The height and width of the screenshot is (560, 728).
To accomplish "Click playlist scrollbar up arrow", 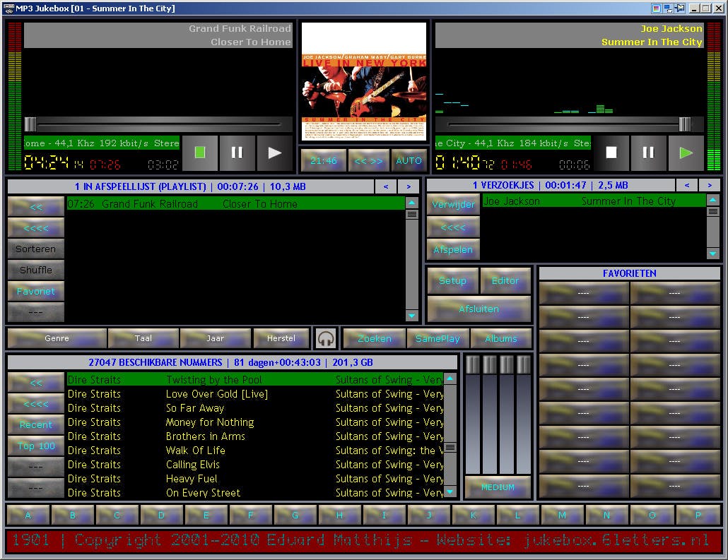I will [412, 203].
